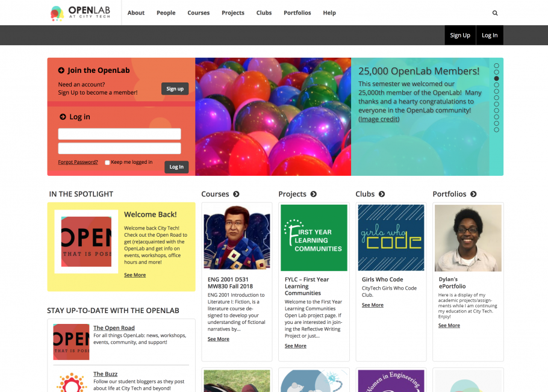Open Dylan's ePortfolio photo thumbnail
548x392 pixels.
(468, 238)
